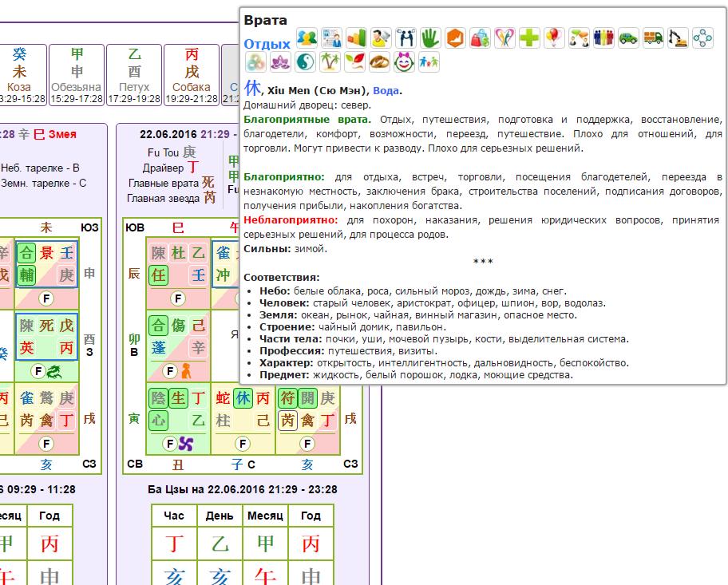
Task: Click the connected nodes network icon
Action: coord(702,38)
